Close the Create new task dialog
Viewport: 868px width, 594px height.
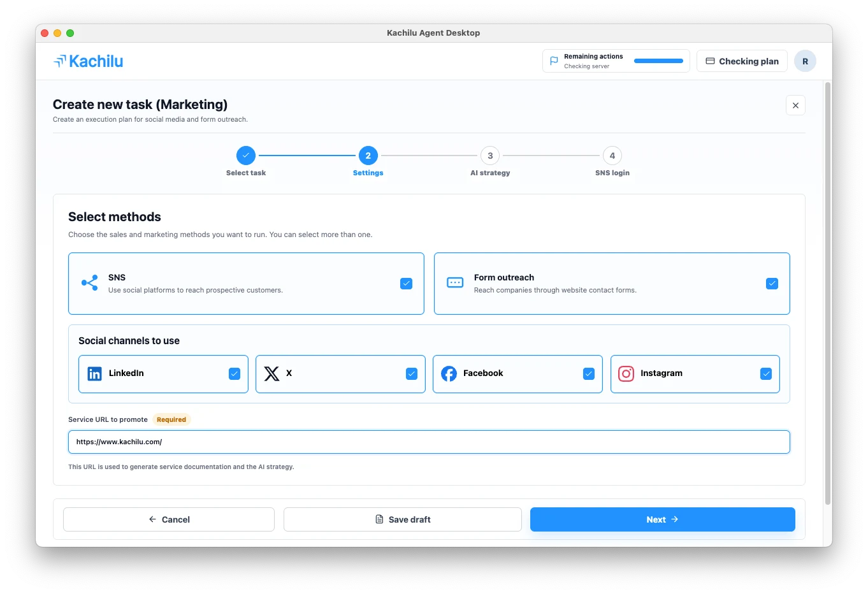pos(795,105)
